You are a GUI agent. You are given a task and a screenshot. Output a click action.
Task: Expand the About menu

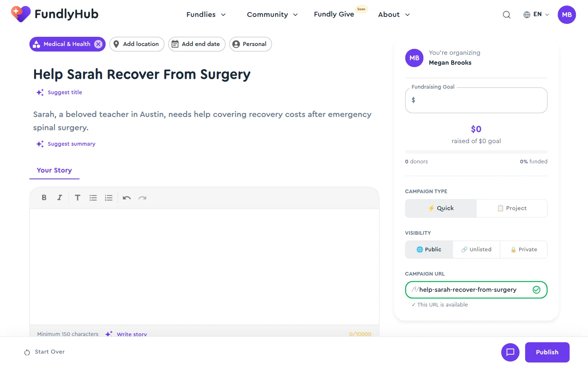tap(394, 15)
